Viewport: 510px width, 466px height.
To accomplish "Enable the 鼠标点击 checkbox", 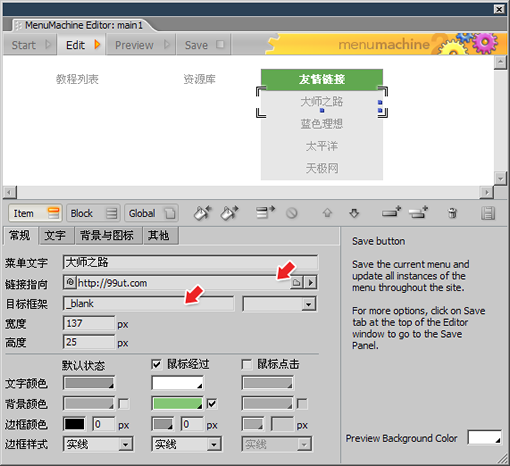I will [246, 364].
